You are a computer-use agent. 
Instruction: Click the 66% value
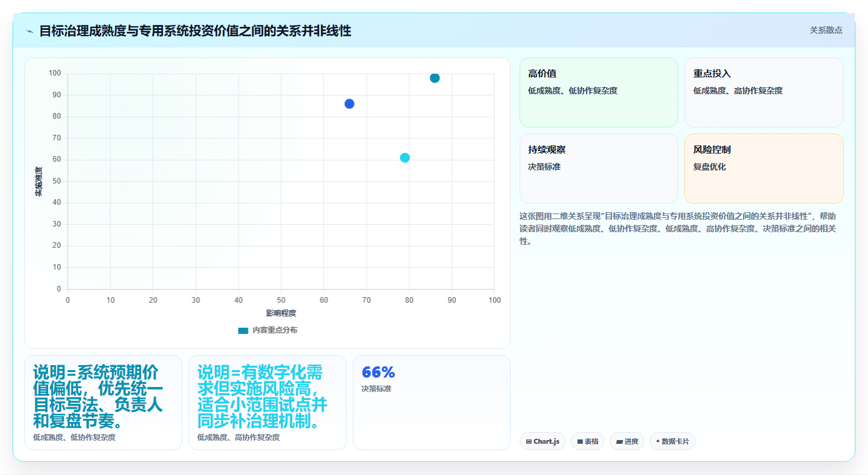coord(378,373)
